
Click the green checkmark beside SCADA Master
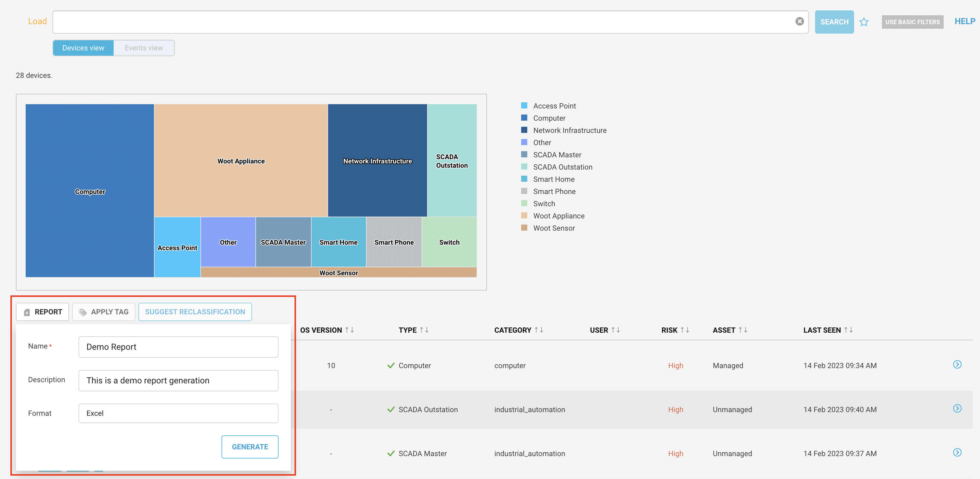(390, 453)
